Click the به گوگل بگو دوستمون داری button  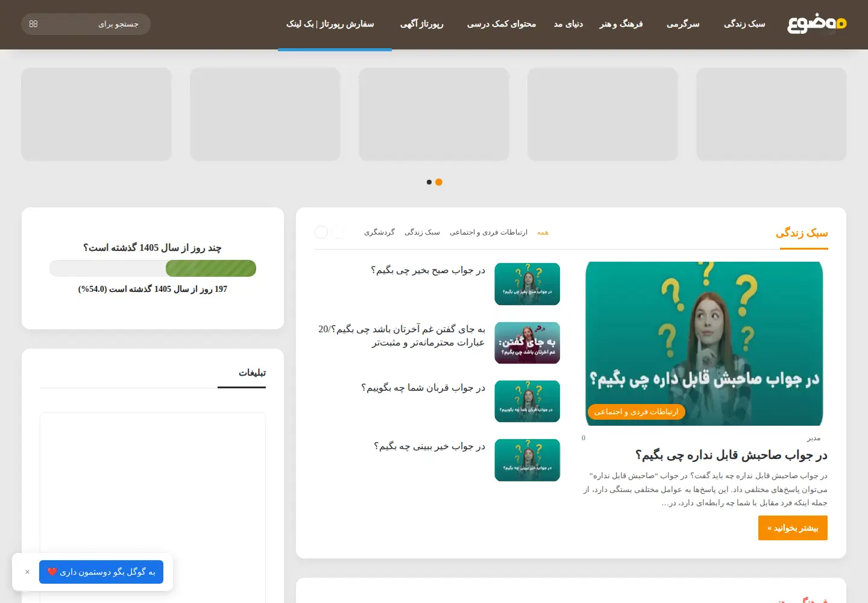[x=101, y=572]
